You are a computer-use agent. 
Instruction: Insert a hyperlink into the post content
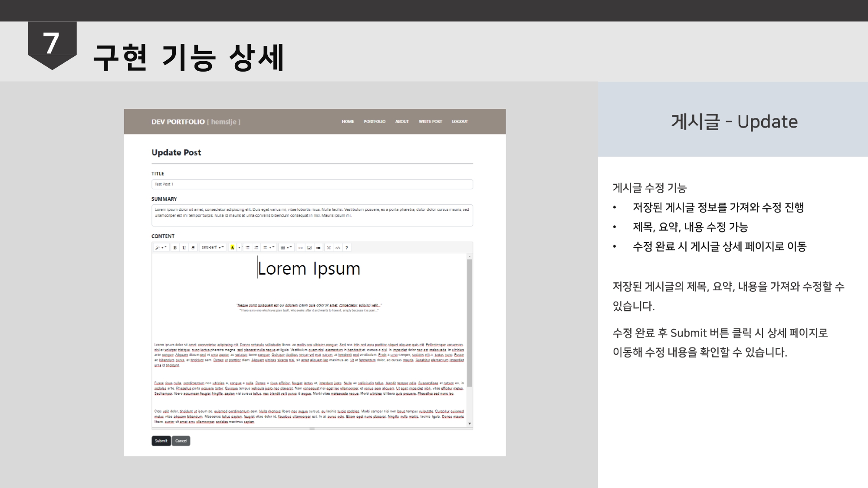300,248
